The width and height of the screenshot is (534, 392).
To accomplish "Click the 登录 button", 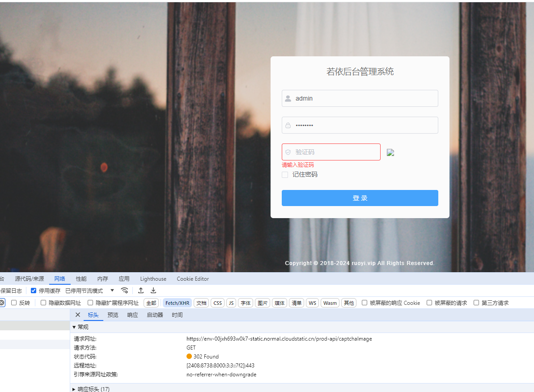I will pos(360,198).
